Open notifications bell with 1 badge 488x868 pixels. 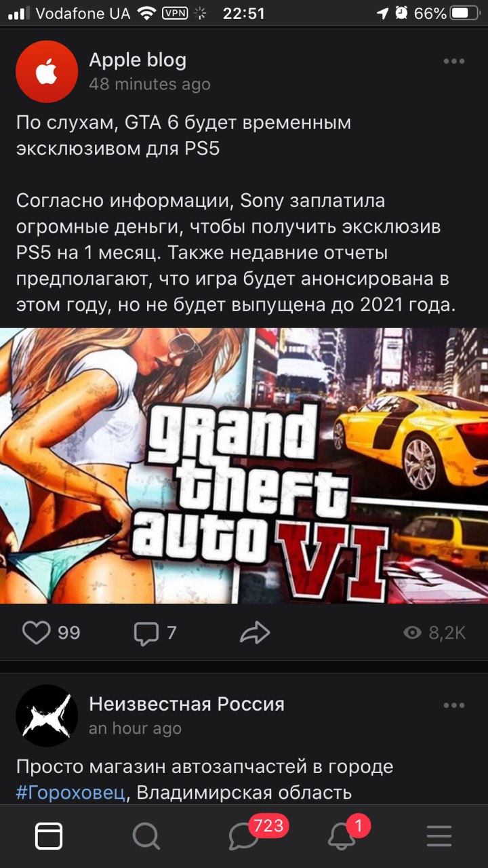click(x=342, y=836)
